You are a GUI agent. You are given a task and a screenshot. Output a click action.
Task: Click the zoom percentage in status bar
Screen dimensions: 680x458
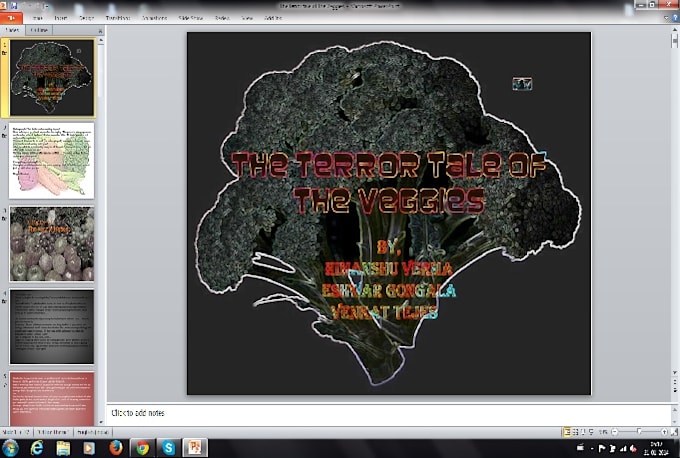coord(603,432)
